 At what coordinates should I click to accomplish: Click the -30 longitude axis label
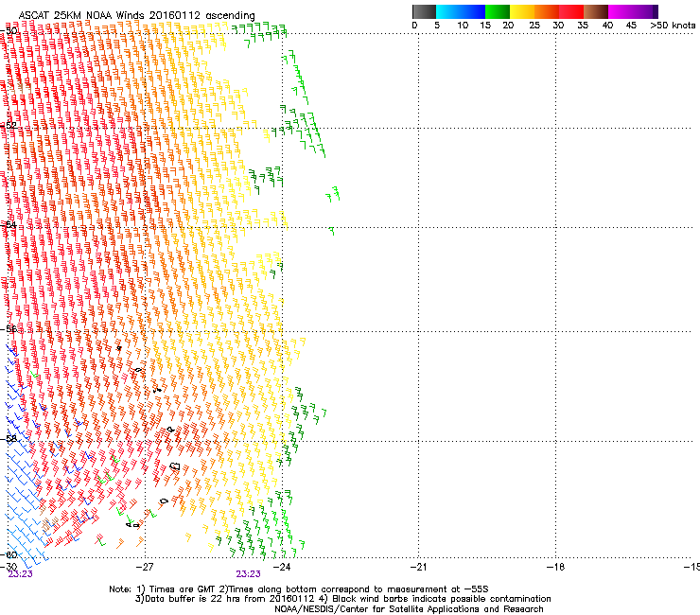tap(9, 567)
